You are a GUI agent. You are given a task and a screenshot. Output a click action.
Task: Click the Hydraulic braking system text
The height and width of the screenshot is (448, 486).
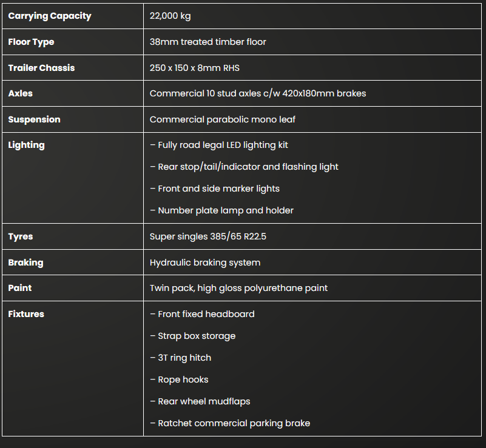pyautogui.click(x=204, y=262)
